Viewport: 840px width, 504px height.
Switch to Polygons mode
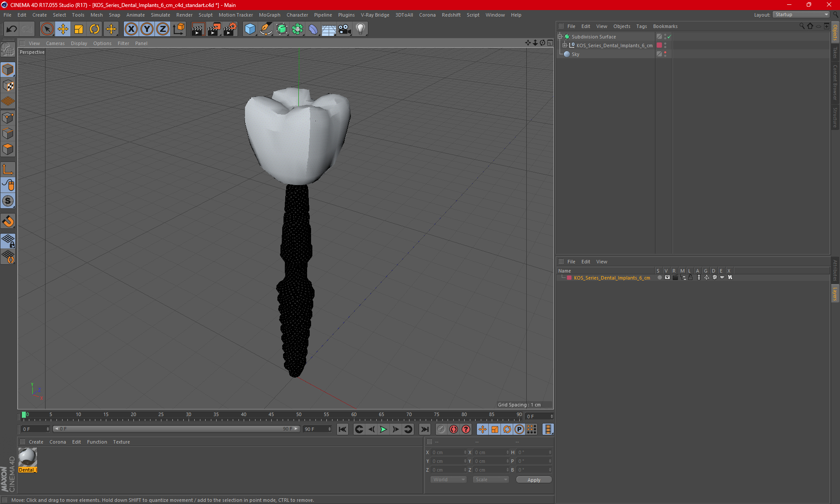point(8,149)
